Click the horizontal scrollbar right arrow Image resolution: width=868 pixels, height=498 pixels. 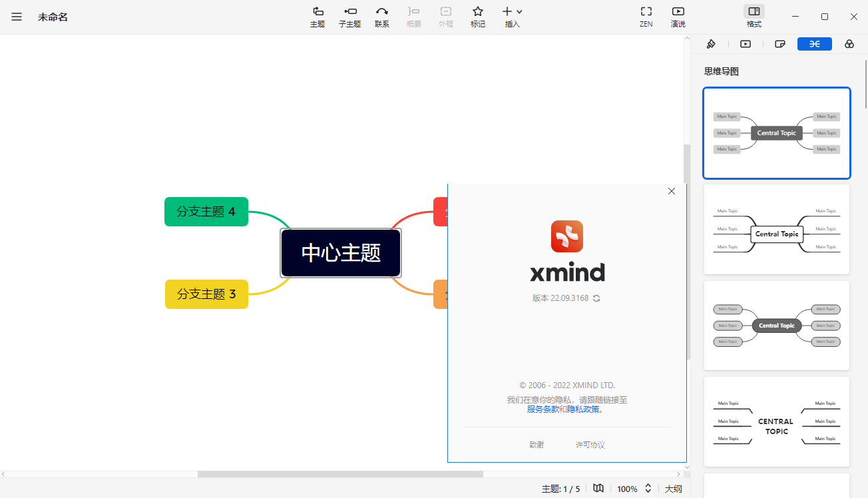coord(679,474)
